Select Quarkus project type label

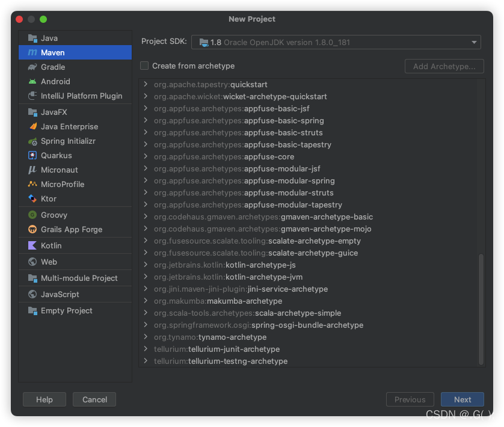coord(57,155)
